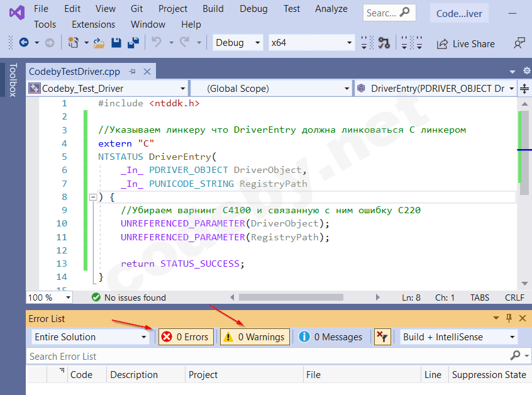Click the Navigate Backward arrow icon
532x395 pixels.
click(x=24, y=43)
